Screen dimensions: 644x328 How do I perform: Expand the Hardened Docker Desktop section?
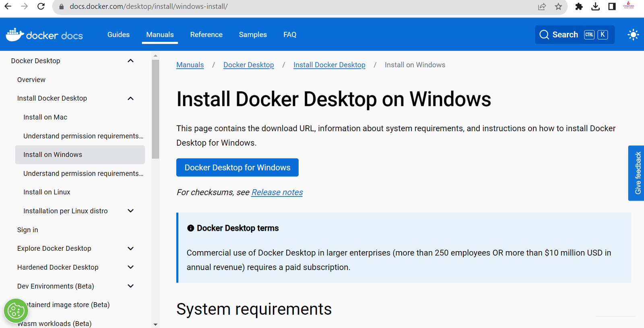pos(130,267)
